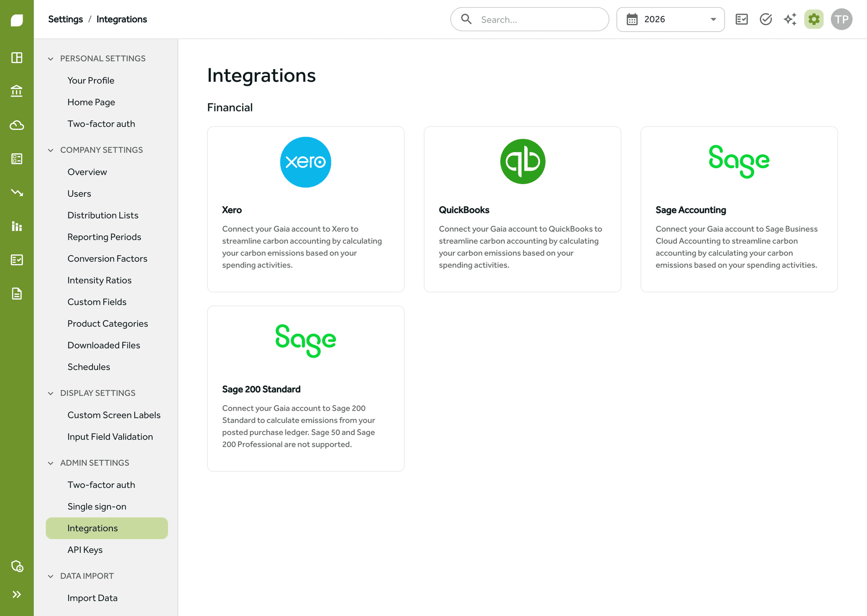The height and width of the screenshot is (616, 867).
Task: Click the green settings gear icon
Action: click(814, 19)
